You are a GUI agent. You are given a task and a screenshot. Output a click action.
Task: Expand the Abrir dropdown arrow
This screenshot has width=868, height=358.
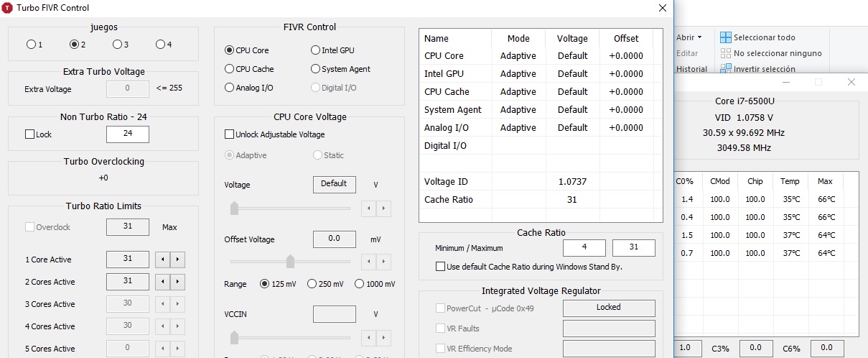(x=699, y=37)
